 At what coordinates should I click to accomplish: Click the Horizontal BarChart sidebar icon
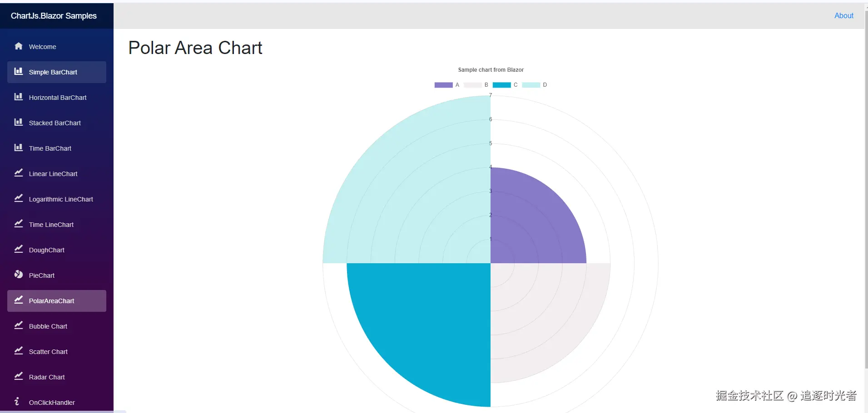(x=19, y=97)
